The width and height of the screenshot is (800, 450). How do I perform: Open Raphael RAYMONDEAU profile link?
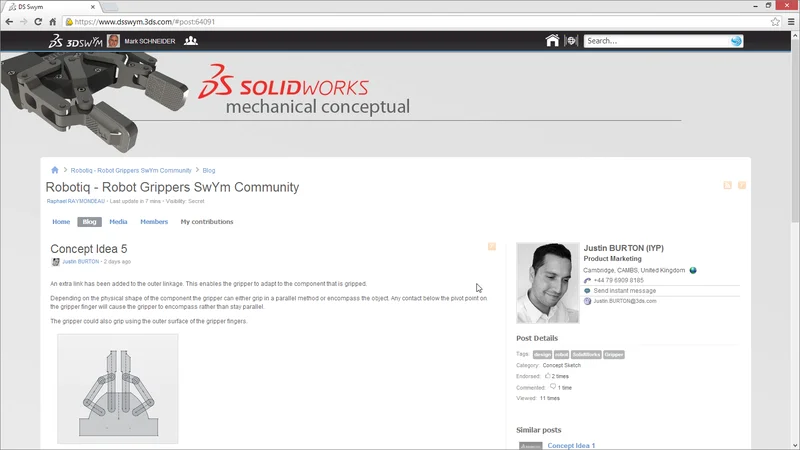(76, 201)
